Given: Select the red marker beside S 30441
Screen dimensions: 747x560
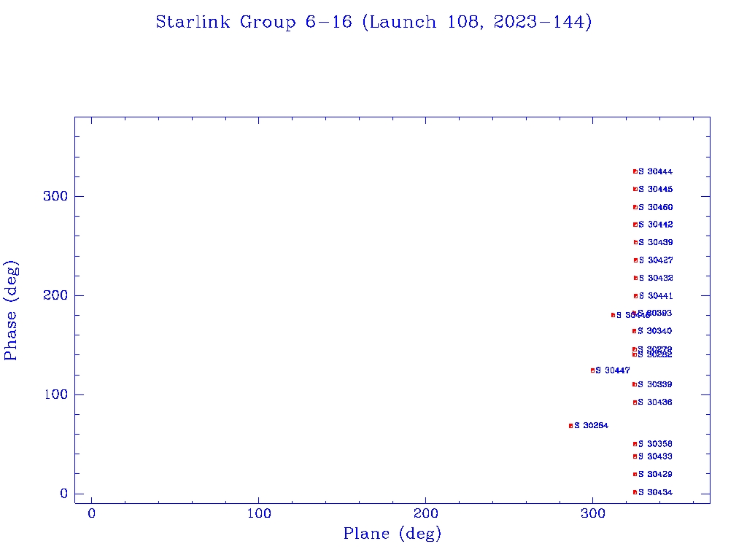Looking at the screenshot, I should (635, 296).
